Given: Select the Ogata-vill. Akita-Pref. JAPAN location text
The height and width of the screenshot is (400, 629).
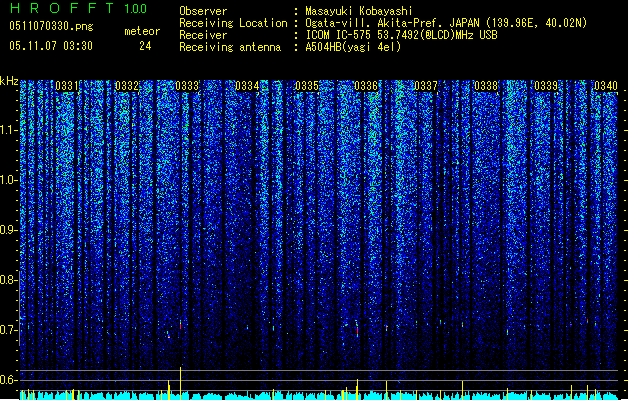Looking at the screenshot, I should point(446,23).
